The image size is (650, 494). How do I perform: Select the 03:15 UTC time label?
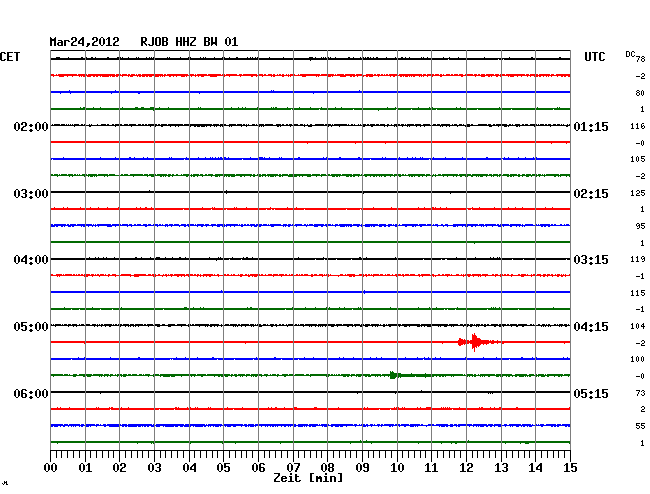click(x=591, y=260)
